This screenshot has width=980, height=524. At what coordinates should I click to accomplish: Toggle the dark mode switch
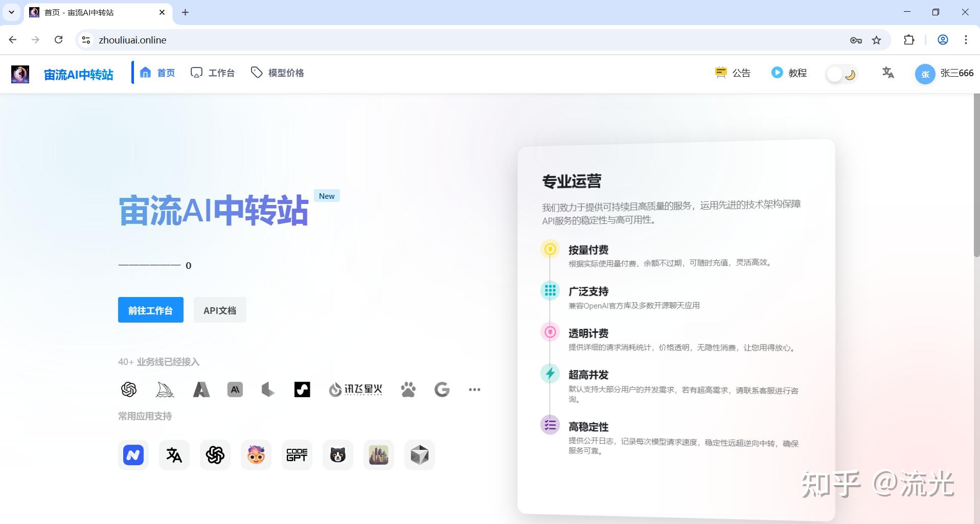(x=841, y=73)
